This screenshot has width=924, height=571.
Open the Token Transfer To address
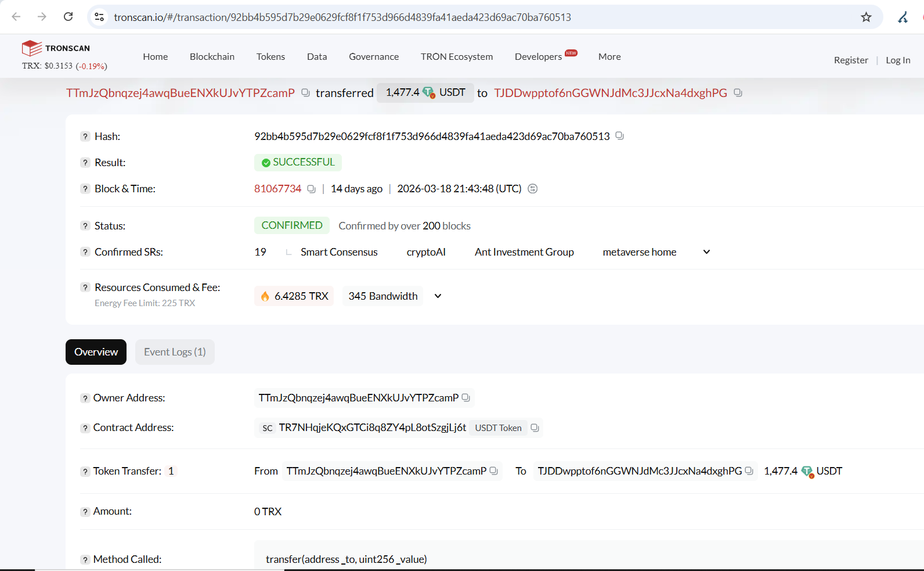640,471
